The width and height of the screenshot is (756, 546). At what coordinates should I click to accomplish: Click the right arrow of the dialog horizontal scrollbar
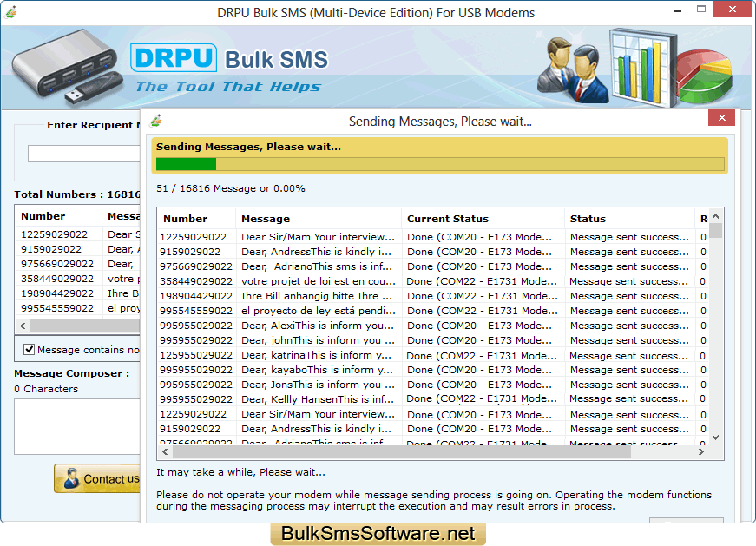[x=701, y=452]
